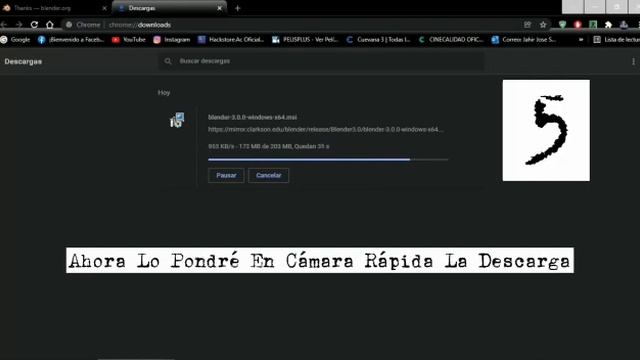Open the Instagram bookmark

pos(172,40)
